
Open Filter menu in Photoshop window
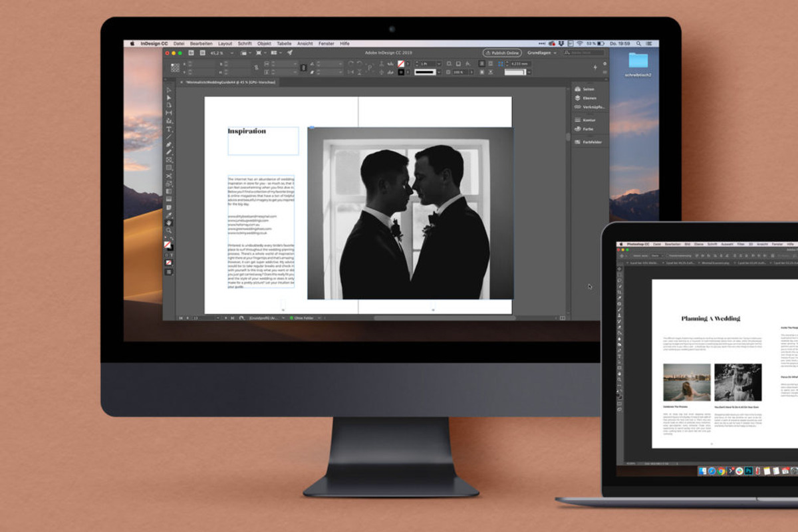tap(741, 244)
